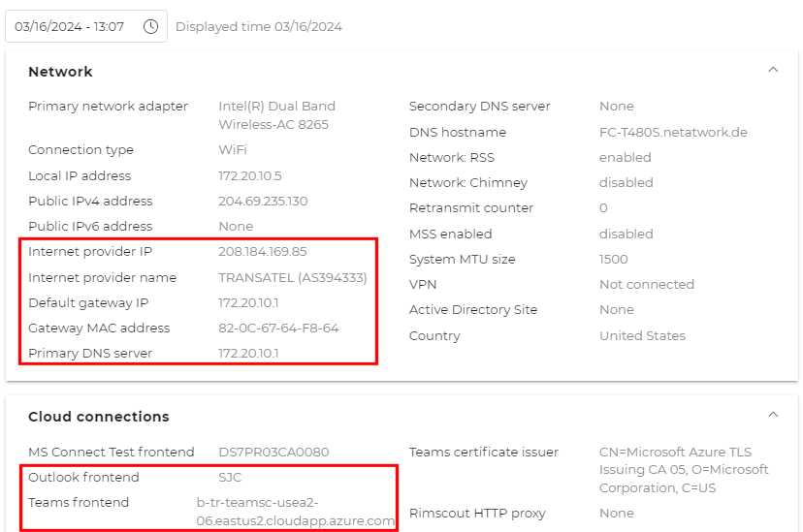Image resolution: width=803 pixels, height=532 pixels.
Task: Click the DNS hostname FC-T480S.netatwork.de
Action: pyautogui.click(x=673, y=132)
